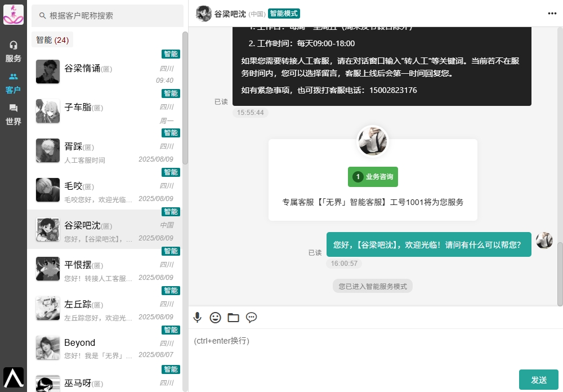This screenshot has height=392, width=563.
Task: Click the 发送 send button
Action: (539, 380)
